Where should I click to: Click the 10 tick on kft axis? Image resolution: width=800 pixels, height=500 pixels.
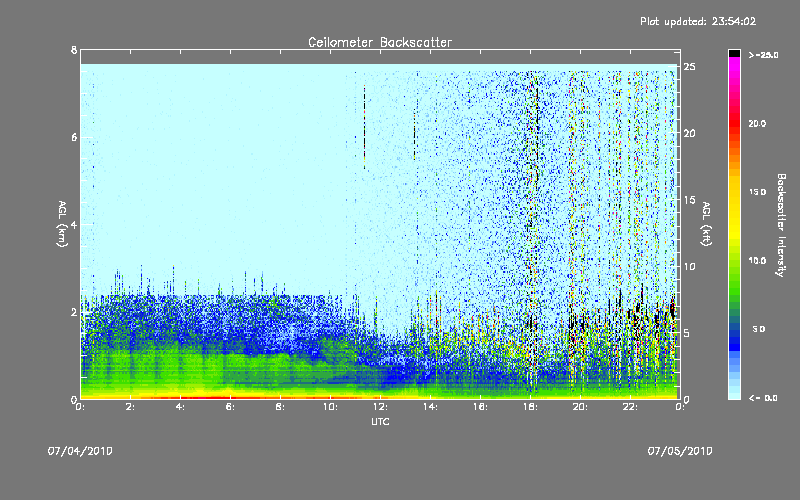690,266
